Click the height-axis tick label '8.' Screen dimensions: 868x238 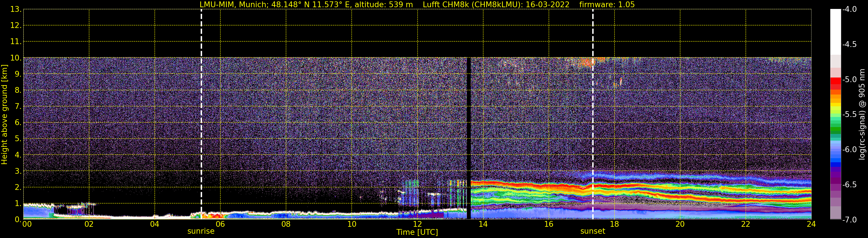pos(18,90)
